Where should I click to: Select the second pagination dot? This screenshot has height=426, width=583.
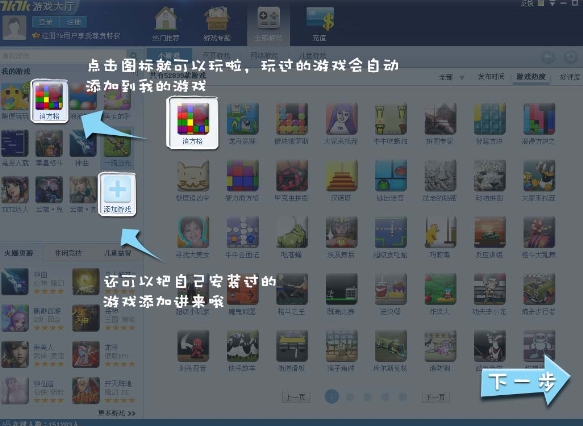click(x=350, y=397)
